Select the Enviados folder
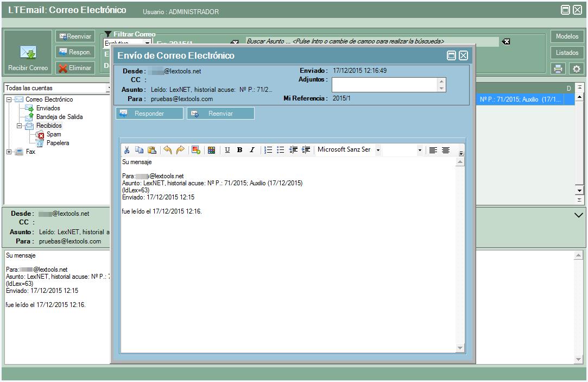 48,108
